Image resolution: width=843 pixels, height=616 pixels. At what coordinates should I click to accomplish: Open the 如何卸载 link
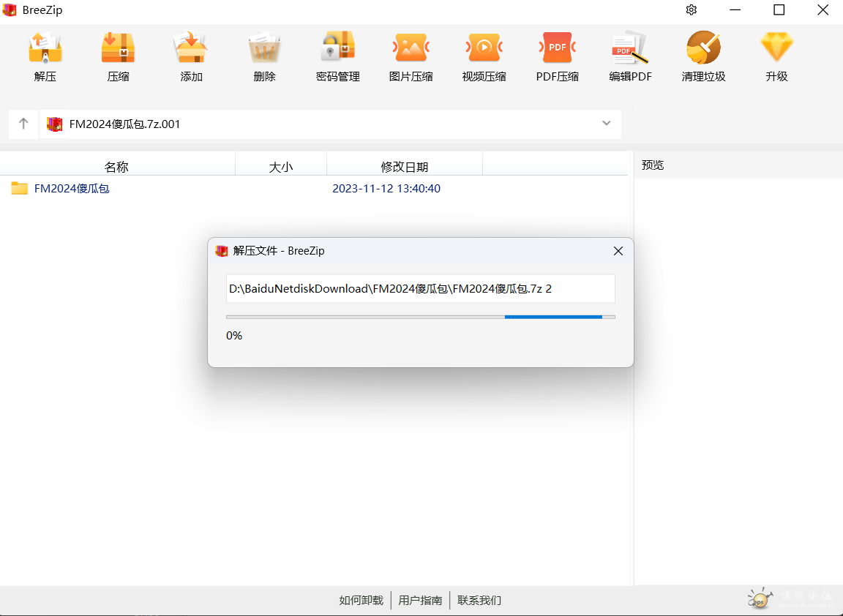[x=361, y=601]
